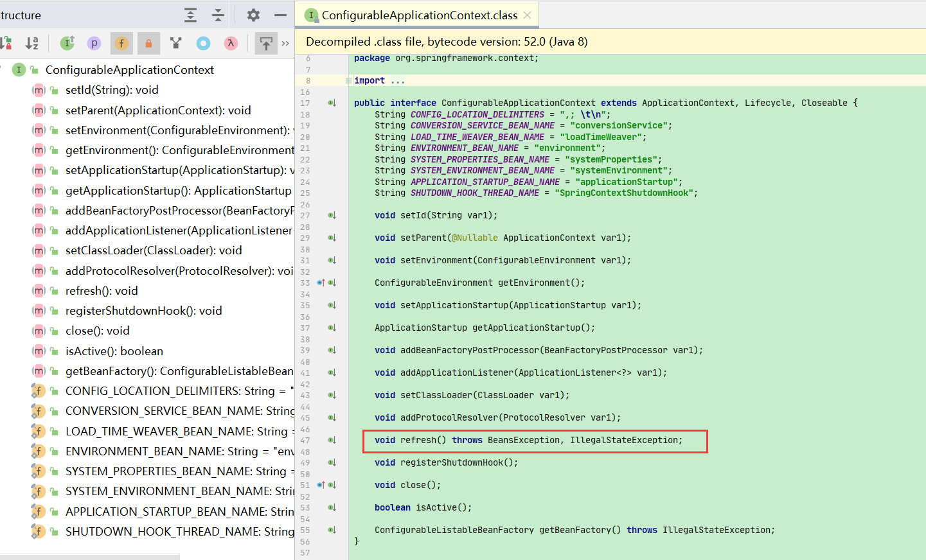This screenshot has height=560, width=926.
Task: Toggle Show Properties filter
Action: click(x=94, y=43)
